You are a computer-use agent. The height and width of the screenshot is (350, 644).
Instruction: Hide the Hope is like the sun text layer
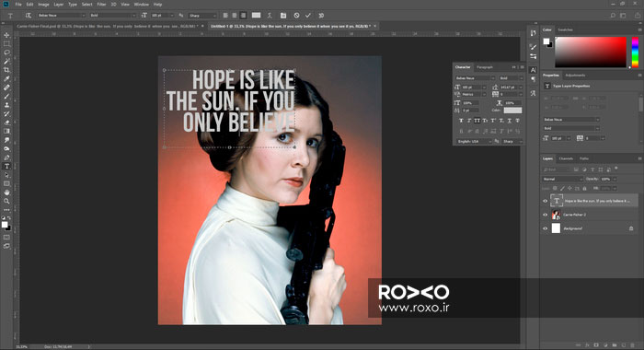pos(546,201)
